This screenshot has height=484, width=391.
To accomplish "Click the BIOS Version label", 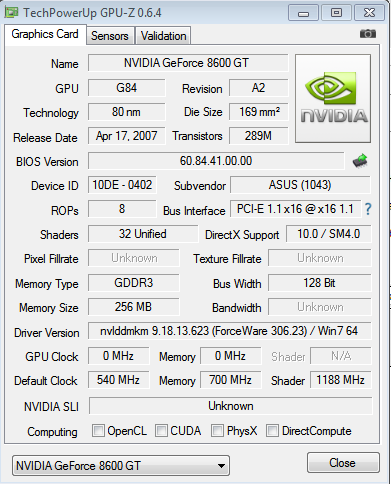I will coord(47,162).
